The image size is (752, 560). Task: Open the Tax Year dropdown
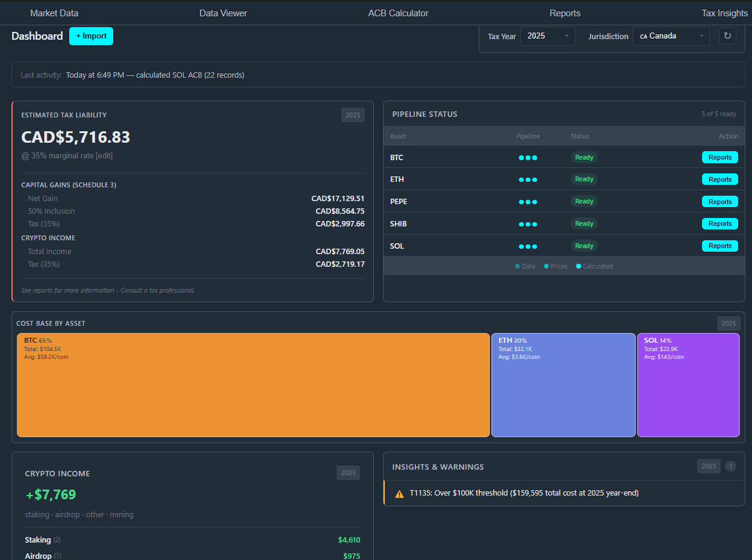click(547, 36)
